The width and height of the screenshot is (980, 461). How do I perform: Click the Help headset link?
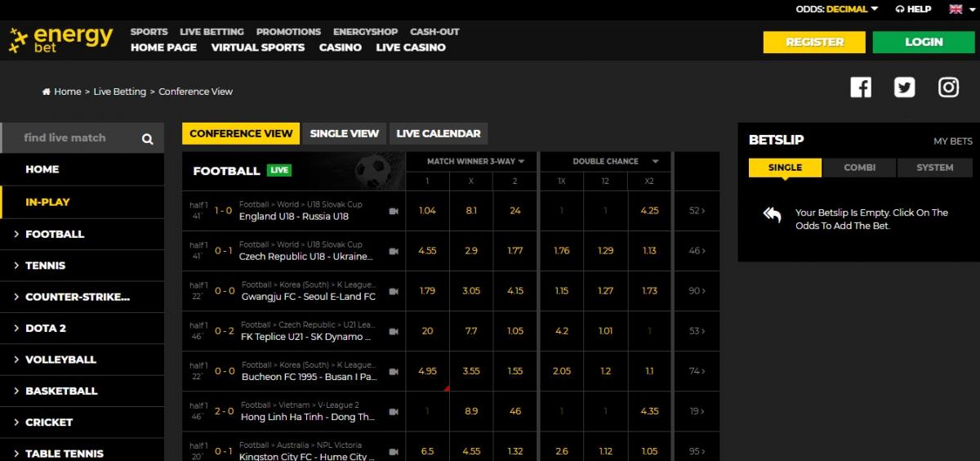coord(913,9)
